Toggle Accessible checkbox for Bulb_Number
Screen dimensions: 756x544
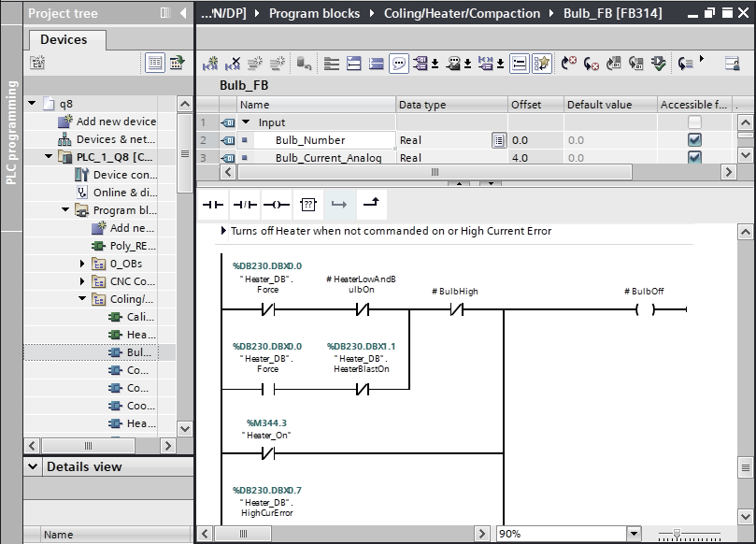(694, 140)
